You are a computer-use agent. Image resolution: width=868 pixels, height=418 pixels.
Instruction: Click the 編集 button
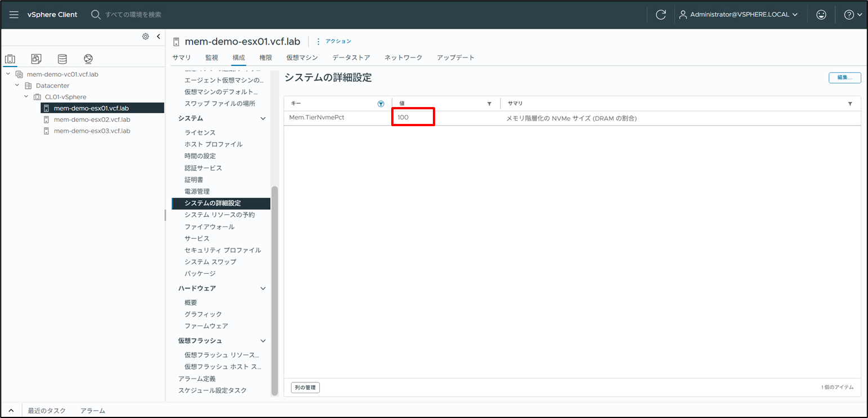pos(844,78)
